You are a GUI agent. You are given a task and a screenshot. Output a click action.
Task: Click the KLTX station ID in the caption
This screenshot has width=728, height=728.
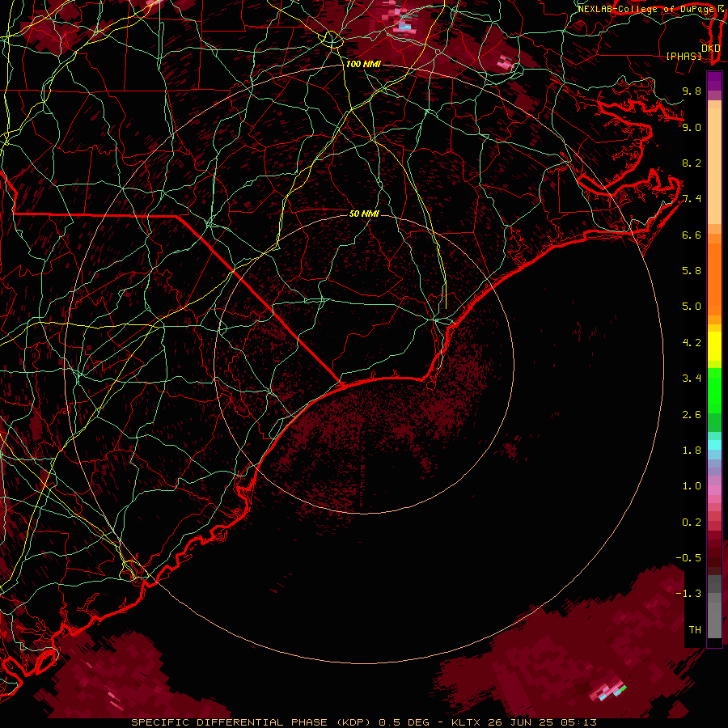pyautogui.click(x=466, y=722)
